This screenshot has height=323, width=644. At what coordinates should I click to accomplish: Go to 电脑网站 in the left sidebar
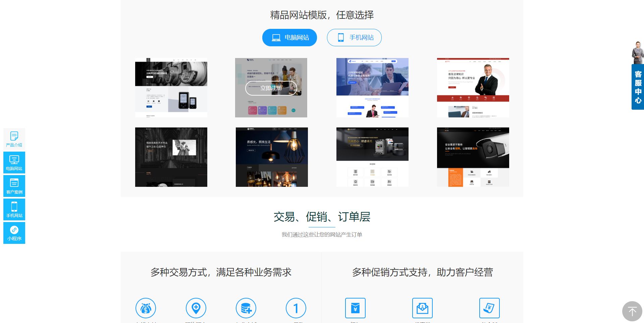[14, 163]
